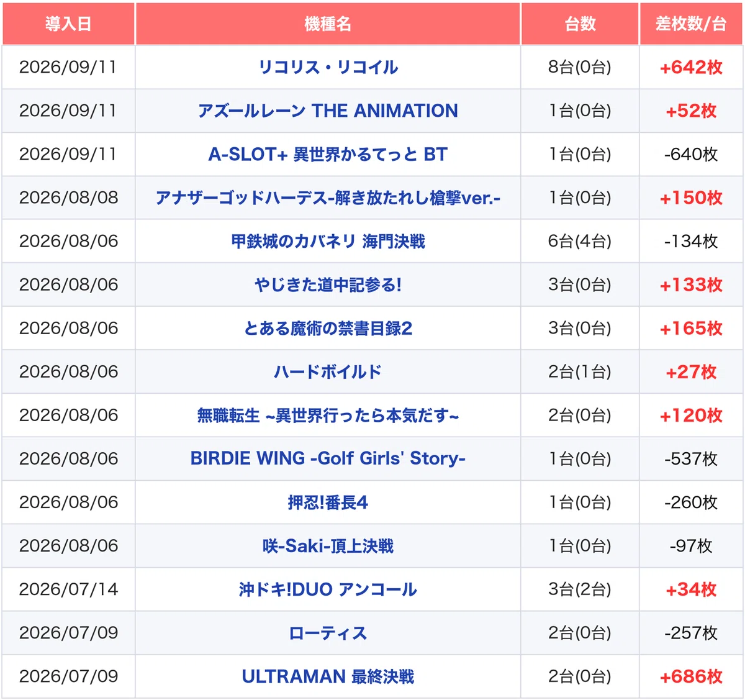Click the A-SLOT+ 異世界かるてっと BT link
Image resolution: width=745 pixels, height=700 pixels.
tap(328, 154)
